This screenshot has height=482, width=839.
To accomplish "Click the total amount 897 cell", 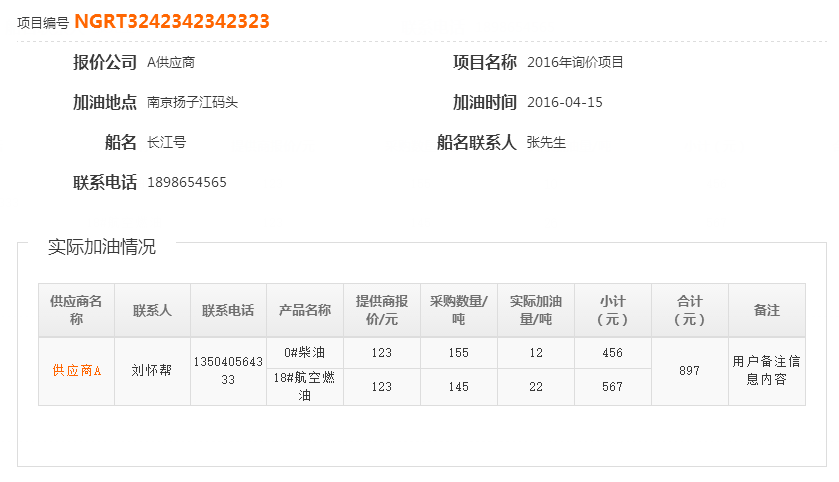I will (690, 370).
